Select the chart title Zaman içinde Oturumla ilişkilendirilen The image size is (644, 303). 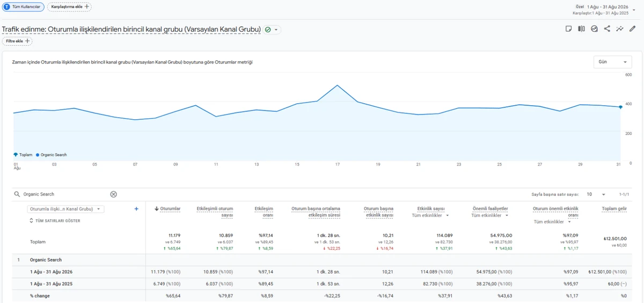click(132, 62)
